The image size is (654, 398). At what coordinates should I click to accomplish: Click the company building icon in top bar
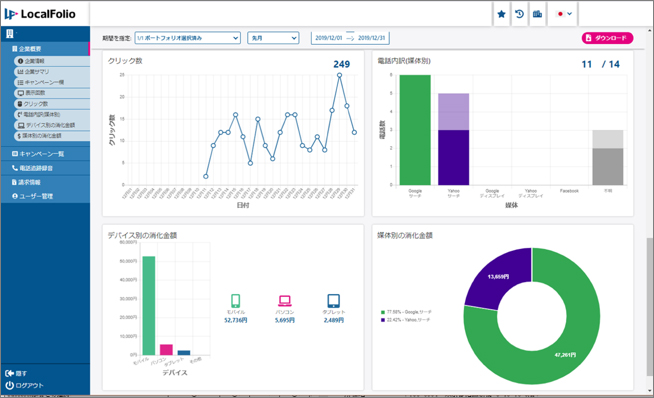(x=537, y=14)
